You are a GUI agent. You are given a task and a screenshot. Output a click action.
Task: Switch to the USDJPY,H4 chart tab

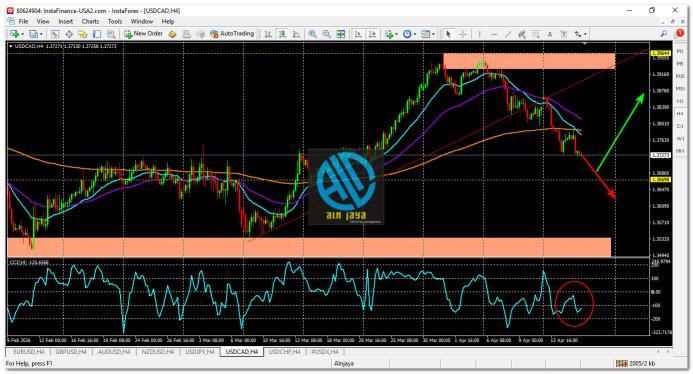200,352
